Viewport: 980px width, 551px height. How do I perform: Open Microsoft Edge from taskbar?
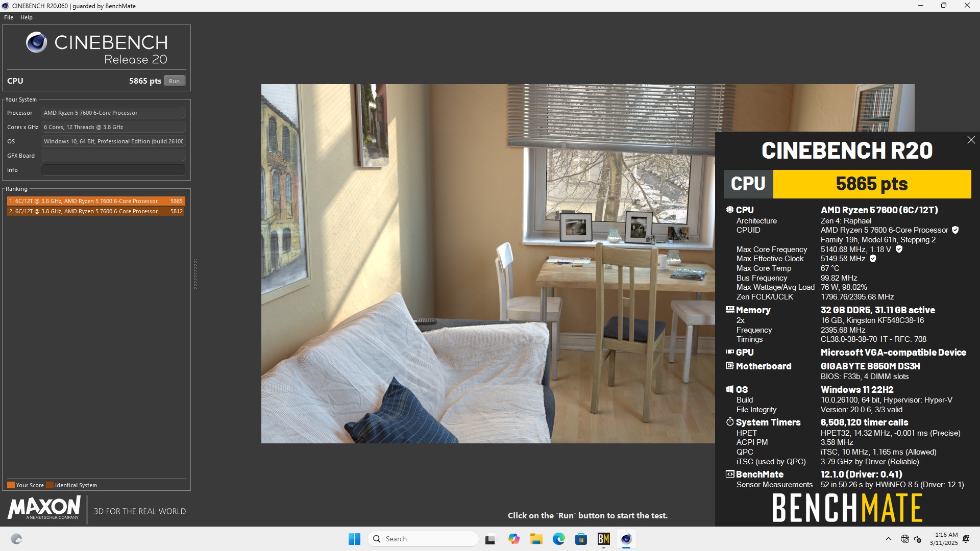pos(558,539)
